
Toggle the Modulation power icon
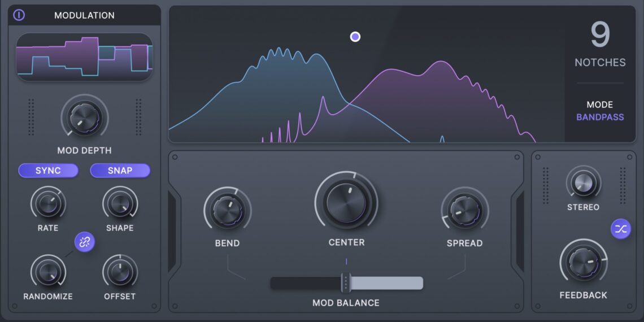tap(19, 15)
